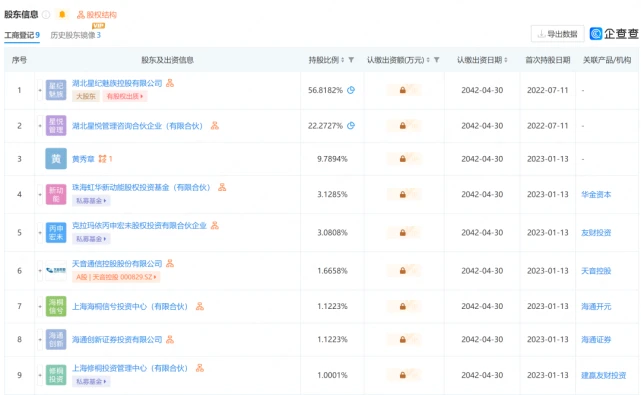
Task: Click equity chart icon beside 天音通信控股股份有限公司
Action: [170, 263]
